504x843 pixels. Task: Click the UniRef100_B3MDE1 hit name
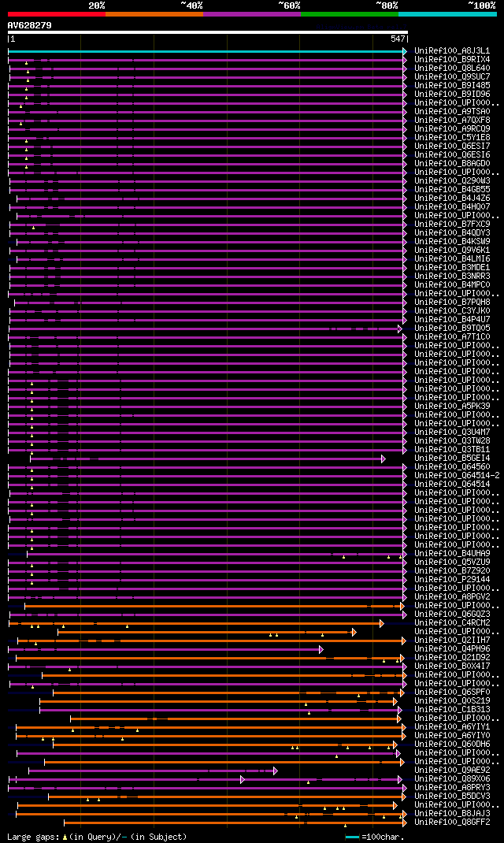[x=452, y=268]
